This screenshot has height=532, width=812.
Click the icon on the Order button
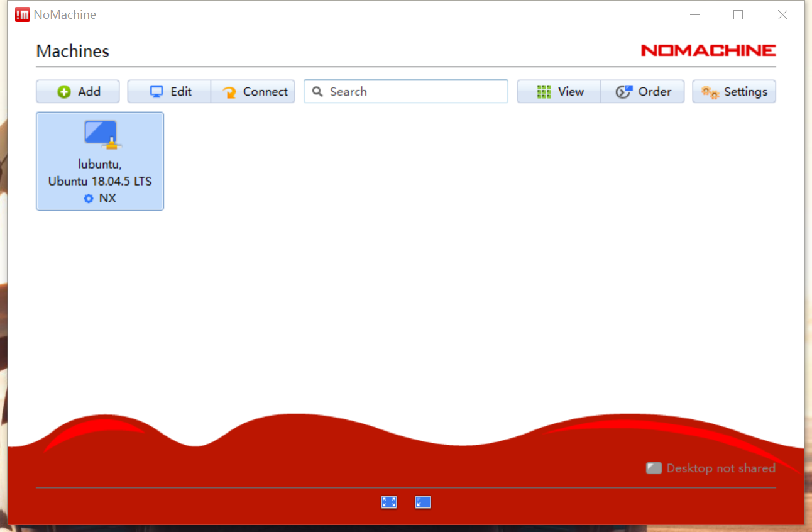[x=623, y=92]
